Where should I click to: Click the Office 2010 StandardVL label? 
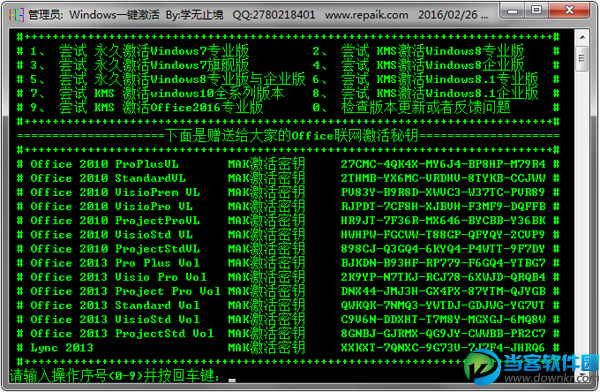click(x=108, y=179)
